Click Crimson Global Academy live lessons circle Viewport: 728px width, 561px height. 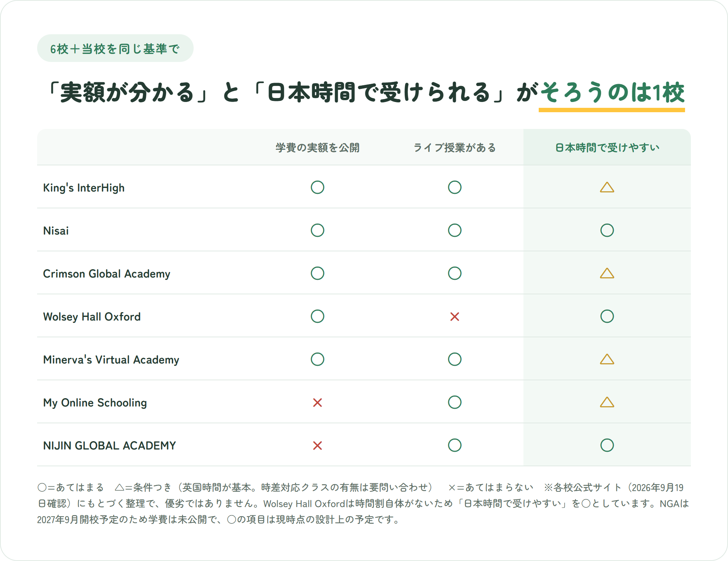(x=455, y=273)
